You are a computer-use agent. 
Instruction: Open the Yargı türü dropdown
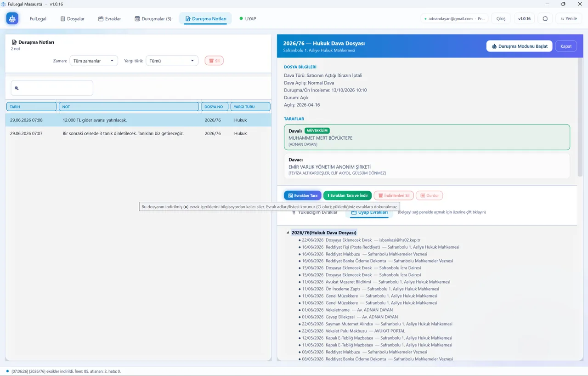click(172, 61)
